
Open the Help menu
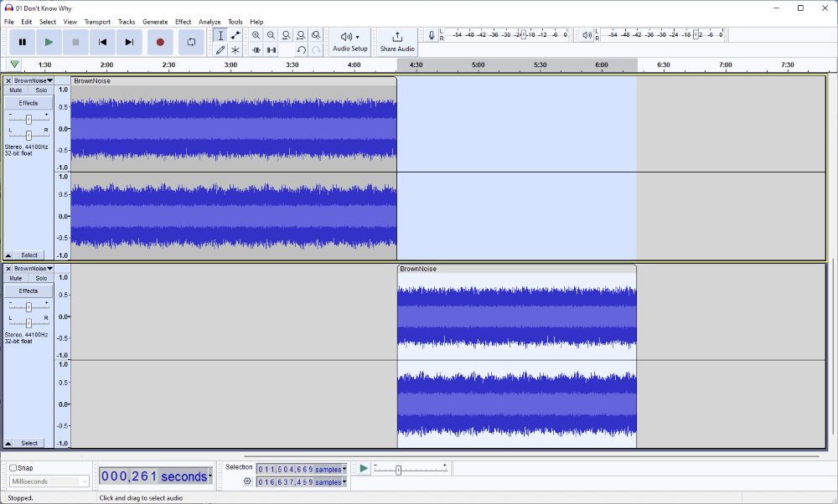[x=256, y=22]
